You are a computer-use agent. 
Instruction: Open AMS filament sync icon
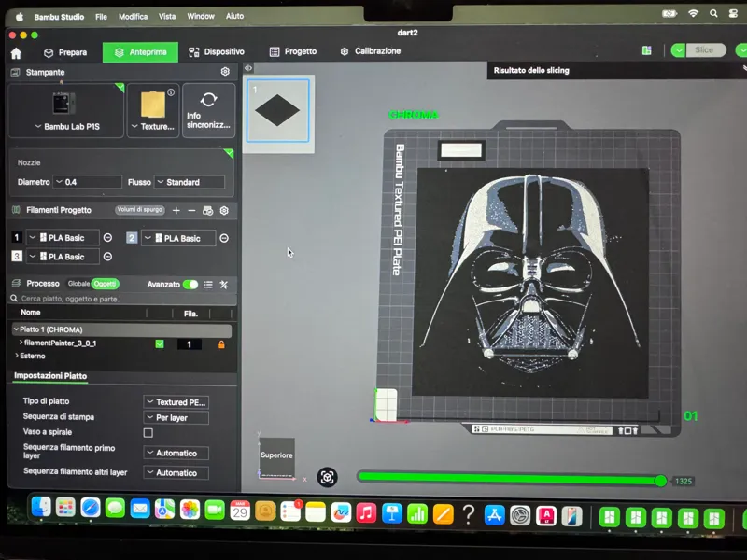pos(207,211)
